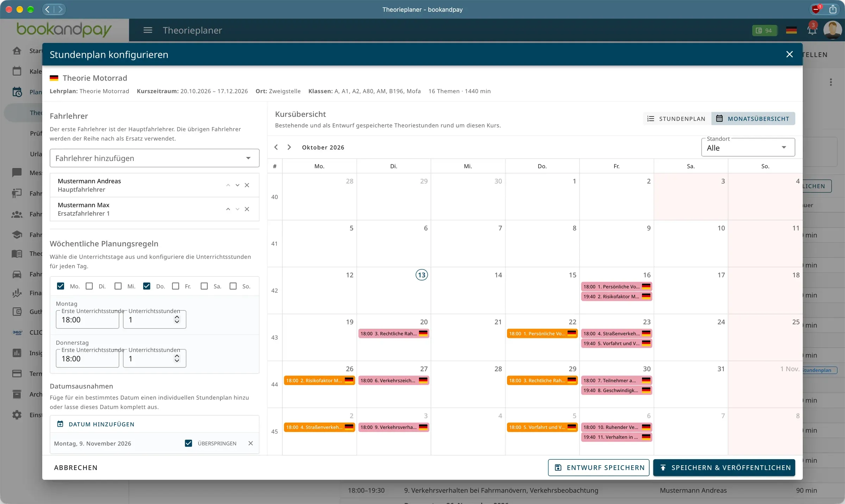This screenshot has width=845, height=504.
Task: Toggle the Überspringen checkbox
Action: [x=188, y=443]
